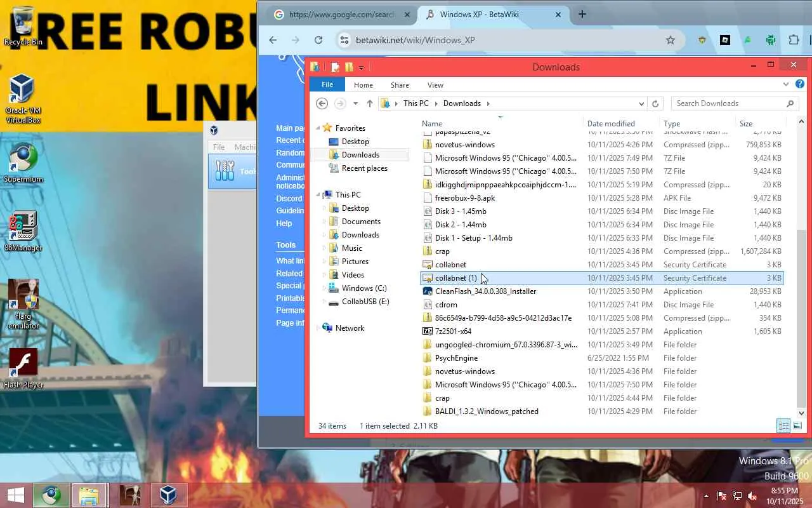Click New Folder quick access toolbar icon
Image resolution: width=812 pixels, height=508 pixels.
348,67
